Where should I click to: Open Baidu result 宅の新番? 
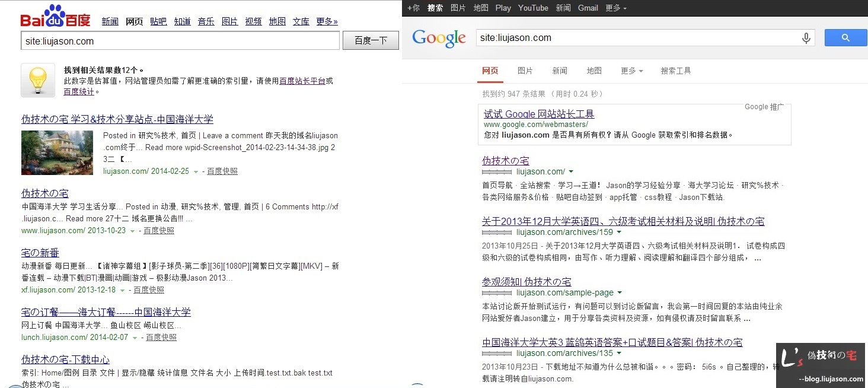click(40, 253)
